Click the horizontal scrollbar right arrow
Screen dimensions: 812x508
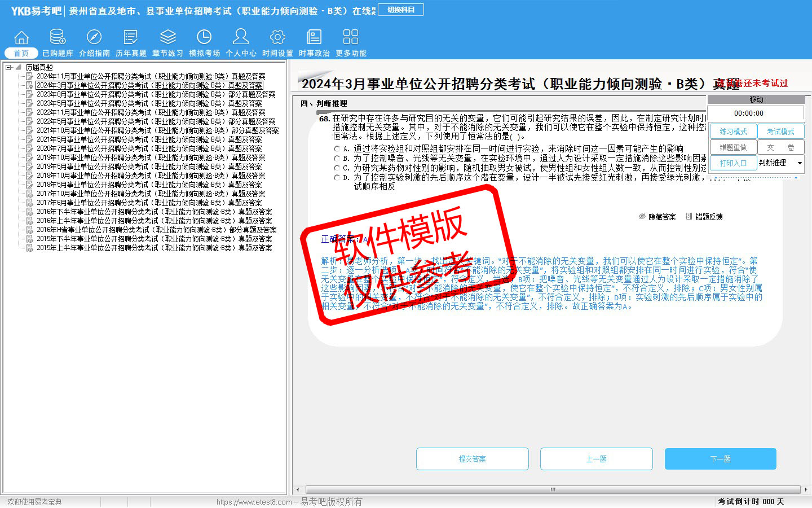point(806,489)
